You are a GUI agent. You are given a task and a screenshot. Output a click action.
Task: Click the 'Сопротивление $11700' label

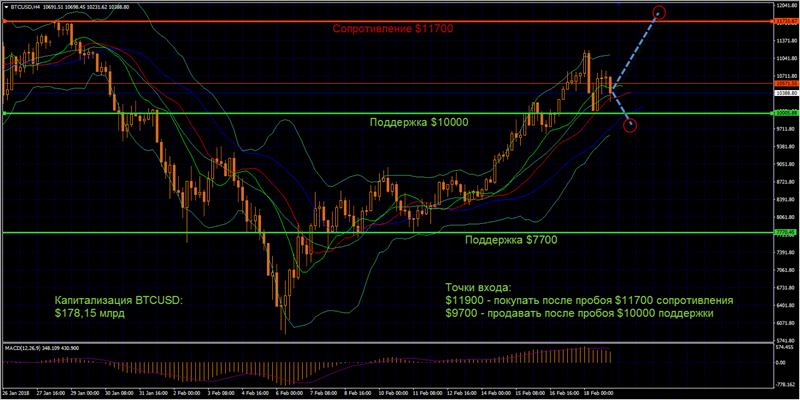coord(393,30)
